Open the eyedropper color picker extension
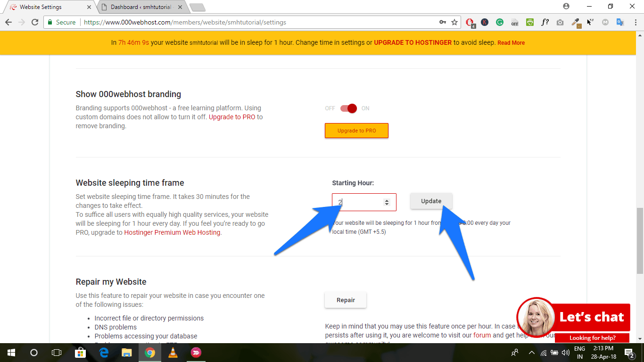The width and height of the screenshot is (644, 362). pyautogui.click(x=576, y=23)
